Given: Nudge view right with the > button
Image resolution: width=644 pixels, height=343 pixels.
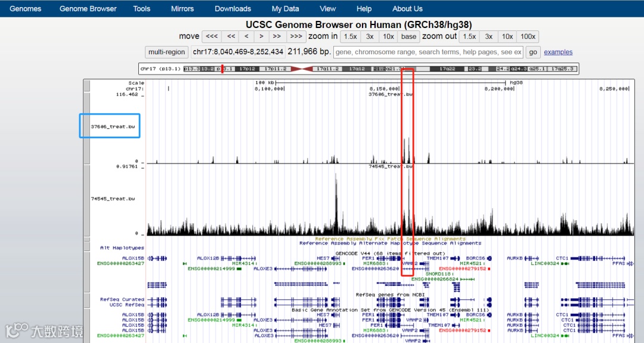Looking at the screenshot, I should pyautogui.click(x=261, y=36).
